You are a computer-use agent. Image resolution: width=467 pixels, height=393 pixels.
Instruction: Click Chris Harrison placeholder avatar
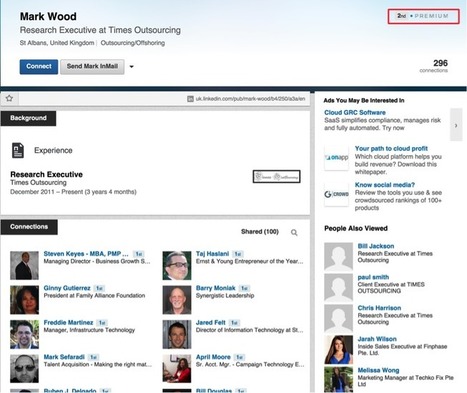[x=338, y=318]
